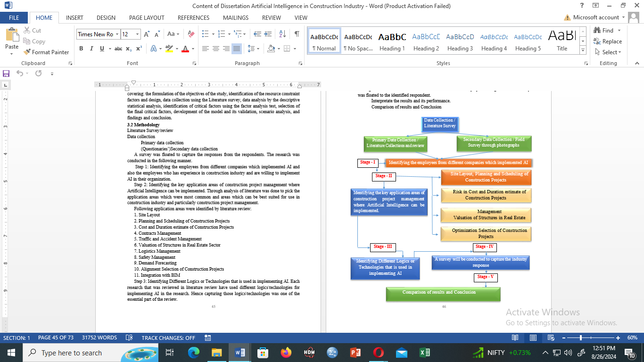Open Word Help question mark

pos(582,6)
